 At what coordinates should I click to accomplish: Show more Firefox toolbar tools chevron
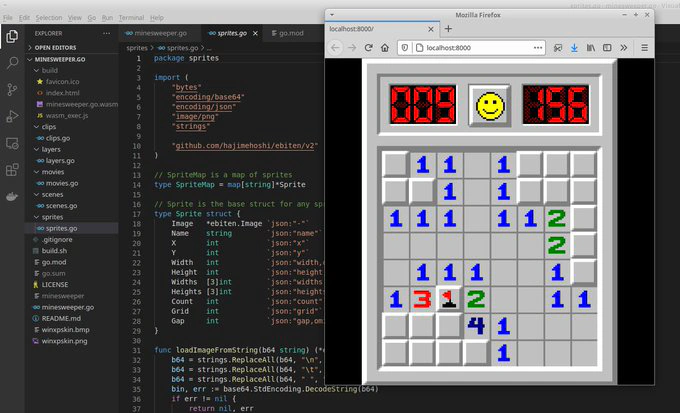tap(624, 48)
